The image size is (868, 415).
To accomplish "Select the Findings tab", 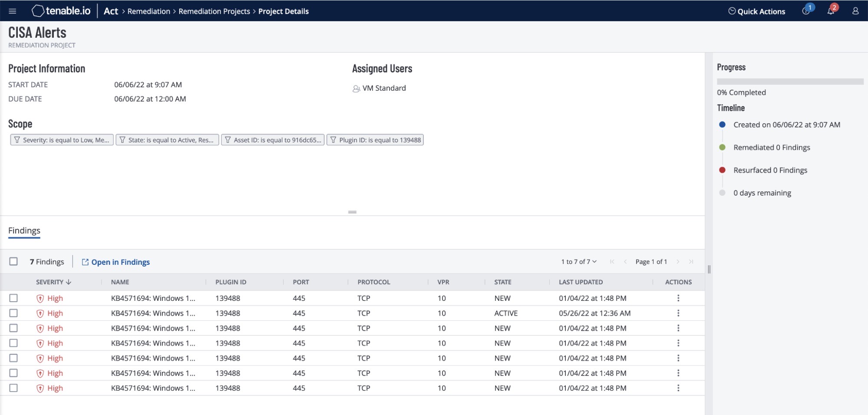I will 24,231.
